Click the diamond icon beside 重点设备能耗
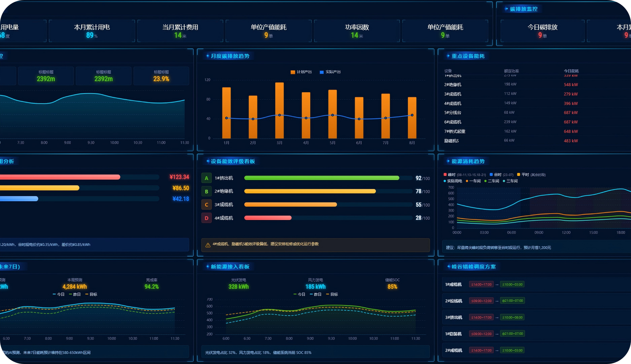This screenshot has width=631, height=364. (x=448, y=56)
